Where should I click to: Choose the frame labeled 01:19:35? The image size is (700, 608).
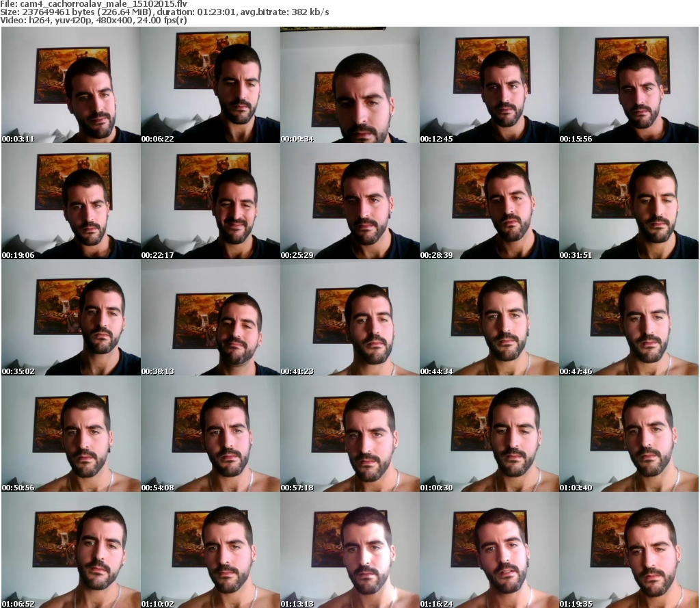click(629, 550)
